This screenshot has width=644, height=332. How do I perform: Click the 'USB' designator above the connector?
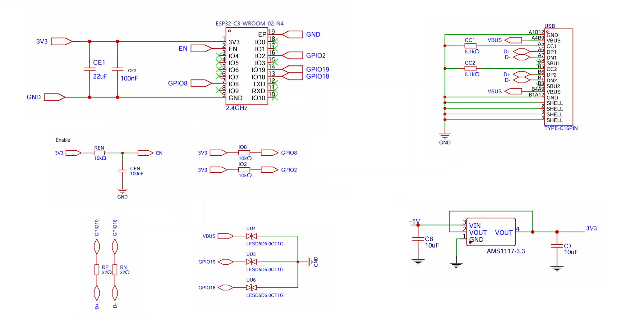[x=550, y=26]
